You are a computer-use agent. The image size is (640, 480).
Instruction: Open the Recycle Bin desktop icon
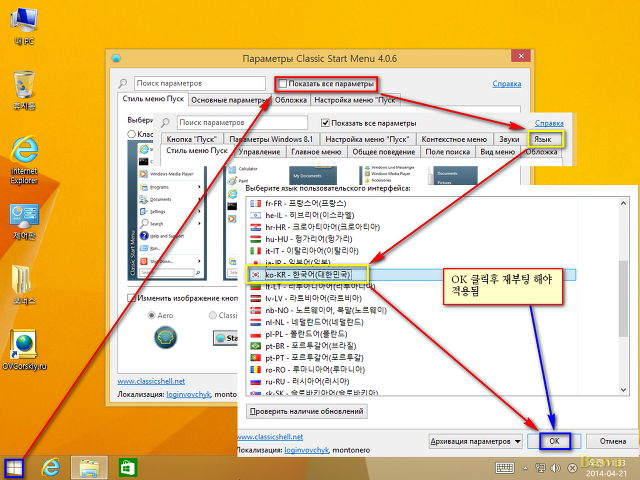24,91
